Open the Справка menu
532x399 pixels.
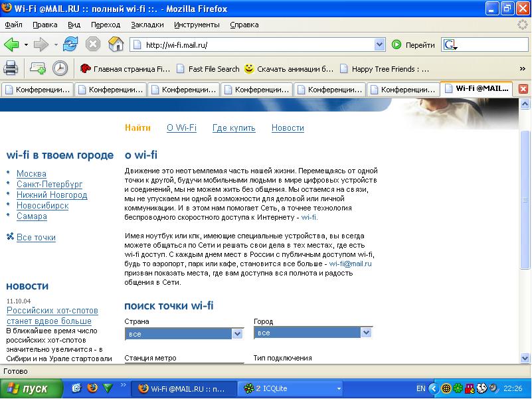tap(244, 25)
